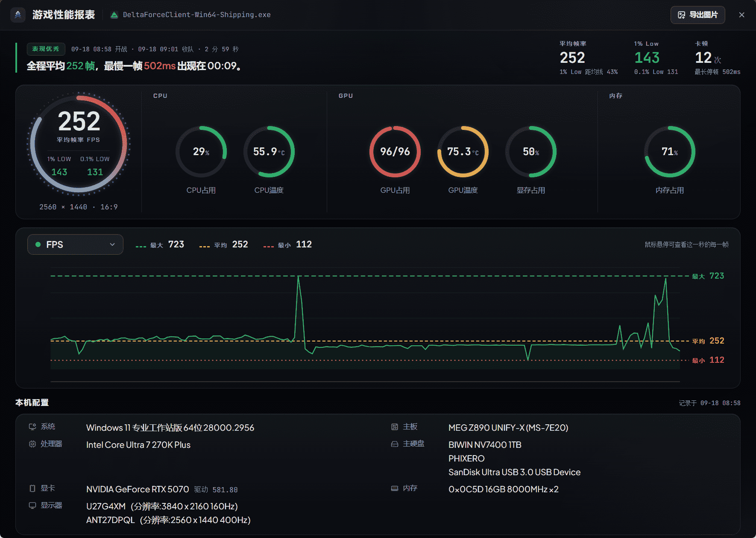The width and height of the screenshot is (756, 538).
Task: Click the Windows 11 专业工作站版 system entry
Action: [170, 428]
